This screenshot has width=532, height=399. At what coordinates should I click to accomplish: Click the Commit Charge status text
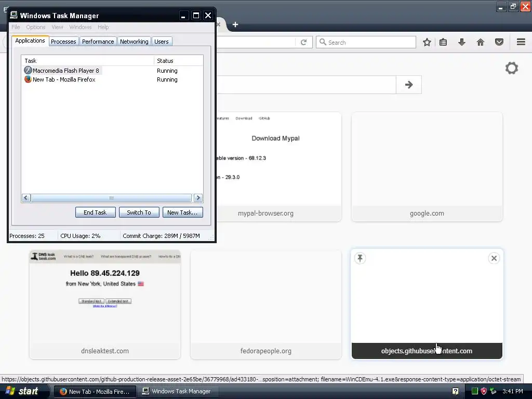161,236
